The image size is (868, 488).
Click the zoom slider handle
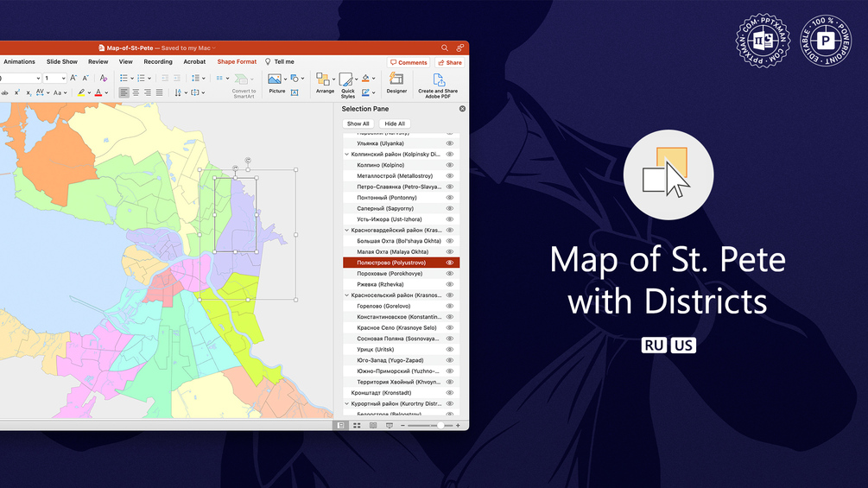point(440,426)
